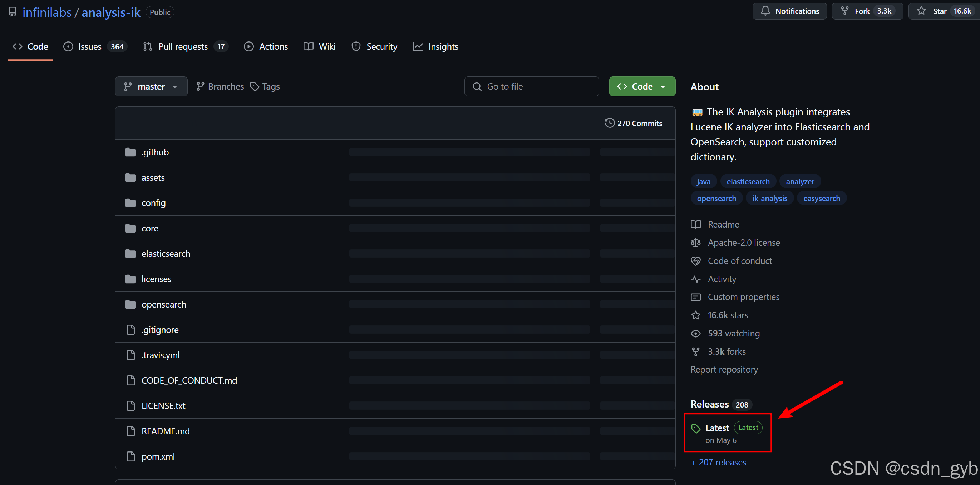The width and height of the screenshot is (980, 485).
Task: Open the Pull requests tab
Action: point(183,46)
